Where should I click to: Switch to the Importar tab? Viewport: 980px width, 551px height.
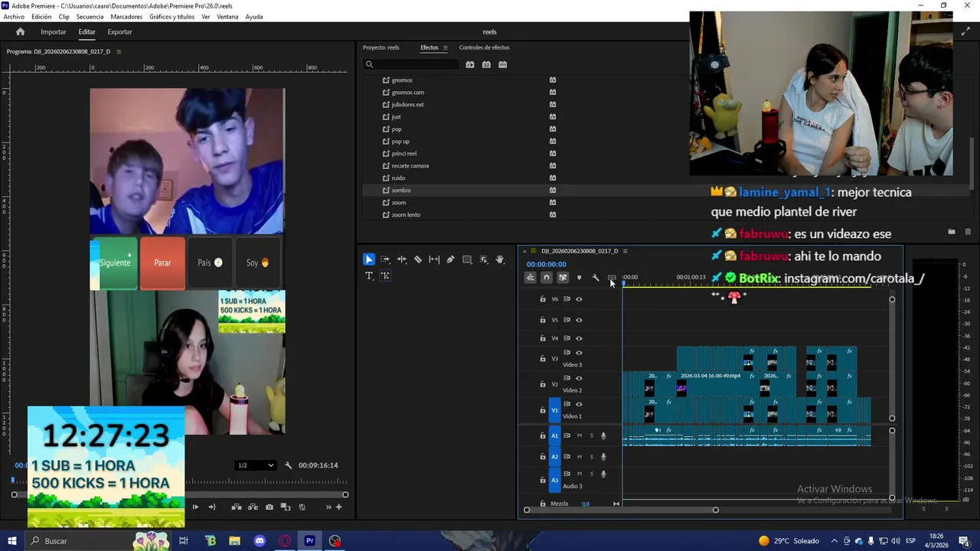pyautogui.click(x=54, y=32)
